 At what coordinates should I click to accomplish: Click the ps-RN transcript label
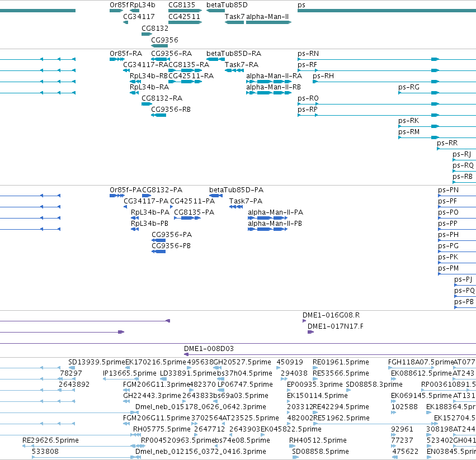click(x=308, y=54)
